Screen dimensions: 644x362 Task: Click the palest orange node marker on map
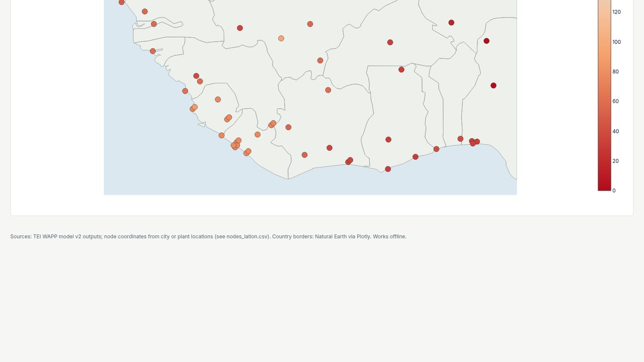(x=281, y=39)
